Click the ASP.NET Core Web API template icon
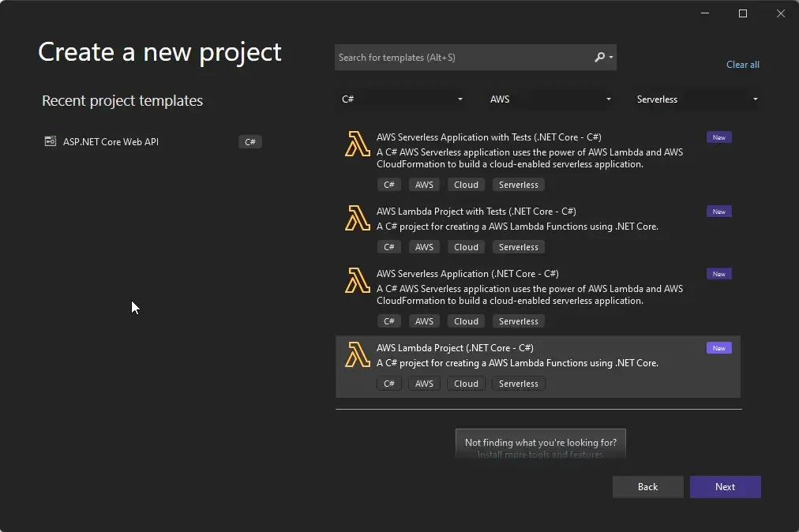The height and width of the screenshot is (532, 799). (x=51, y=142)
